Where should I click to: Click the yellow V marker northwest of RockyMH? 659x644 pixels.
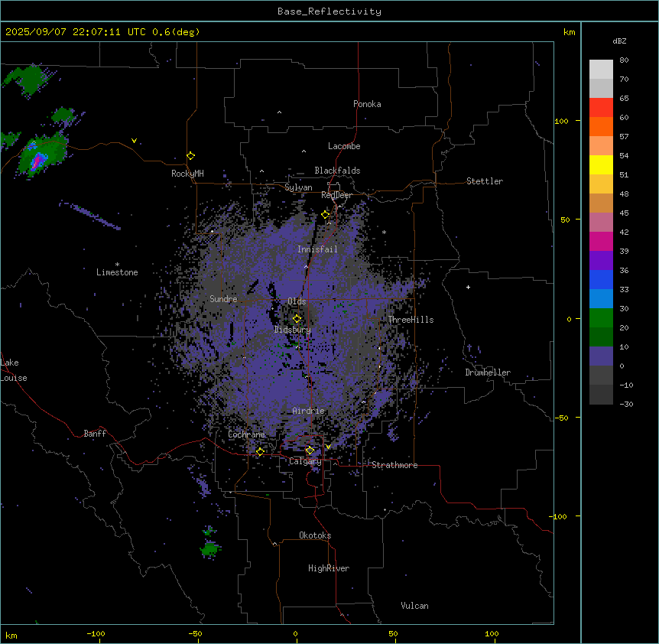[134, 141]
